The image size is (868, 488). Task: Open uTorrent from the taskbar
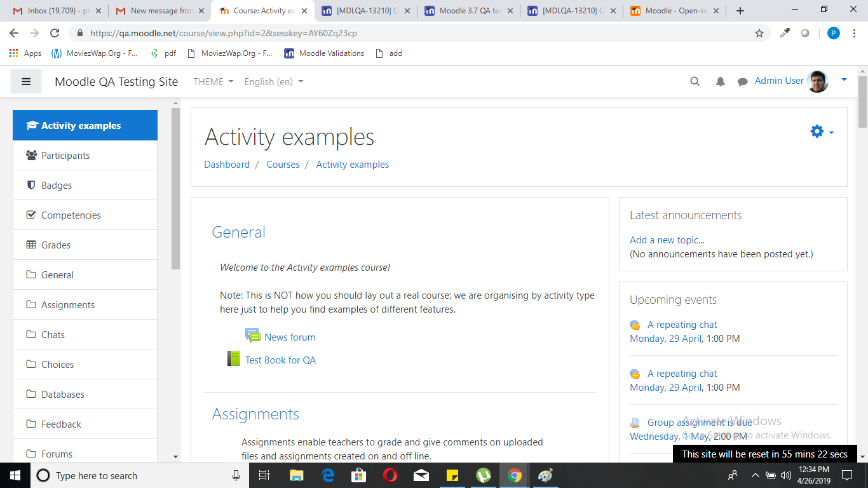pos(484,475)
